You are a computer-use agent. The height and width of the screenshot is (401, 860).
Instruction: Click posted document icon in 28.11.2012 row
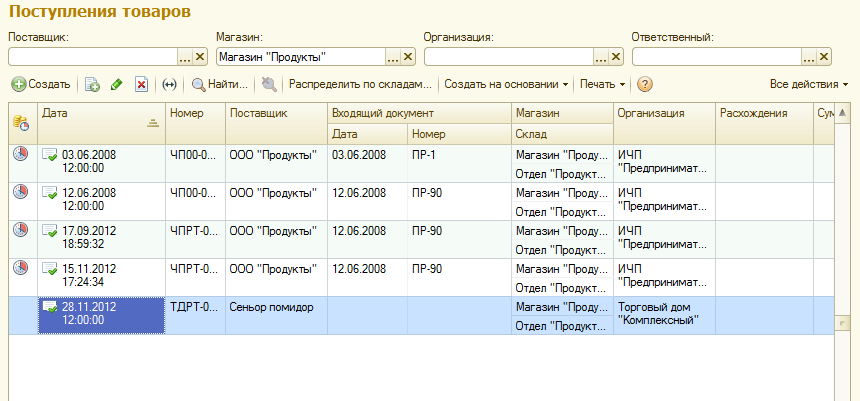[50, 307]
